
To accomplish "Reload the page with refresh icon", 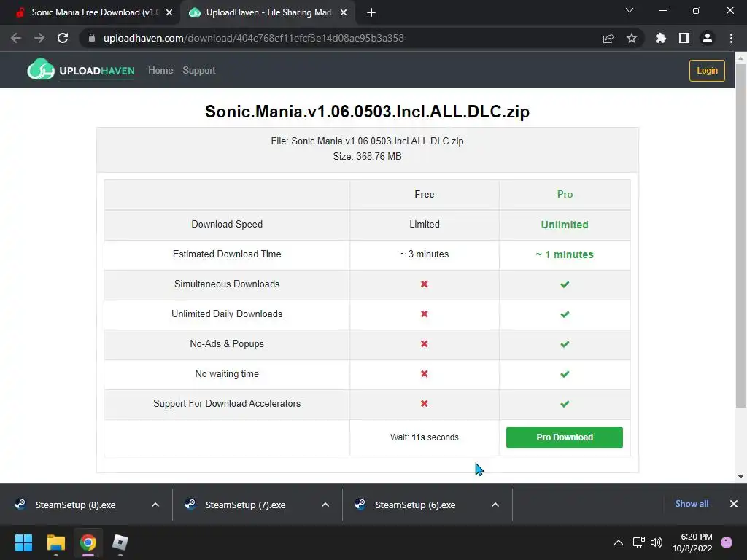I will click(x=63, y=38).
